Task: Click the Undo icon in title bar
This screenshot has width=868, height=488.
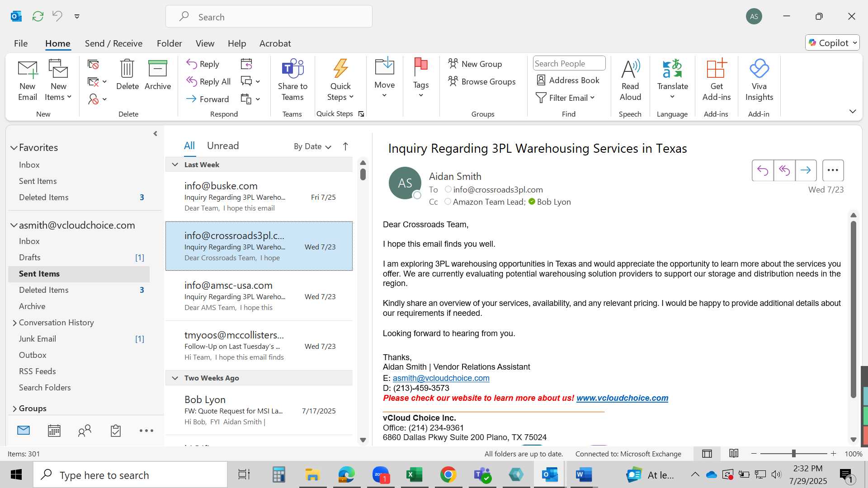Action: 57,16
